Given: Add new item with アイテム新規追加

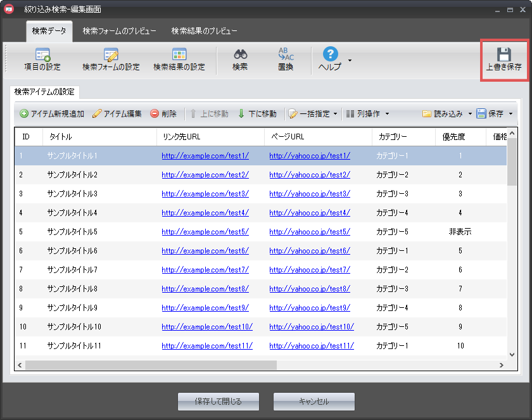Looking at the screenshot, I should pyautogui.click(x=52, y=114).
